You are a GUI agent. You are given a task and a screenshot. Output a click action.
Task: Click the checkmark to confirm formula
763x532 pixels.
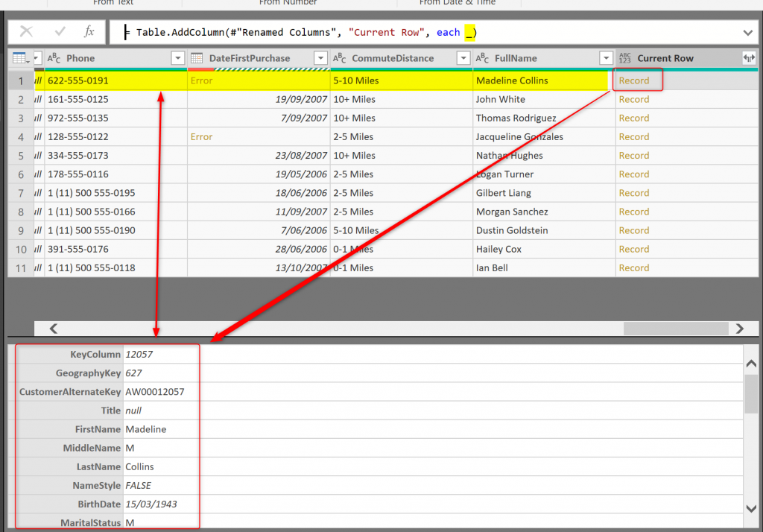[x=60, y=32]
